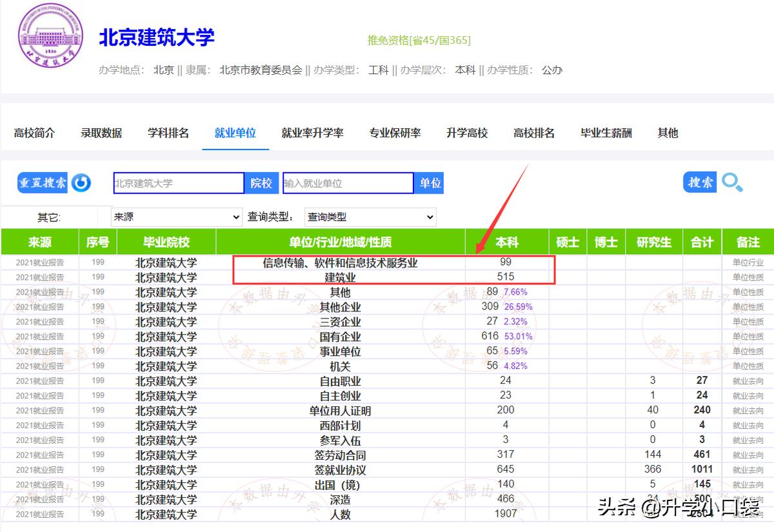Switch to the 毕业生薪酬 tab
The height and width of the screenshot is (532, 774).
pyautogui.click(x=604, y=133)
